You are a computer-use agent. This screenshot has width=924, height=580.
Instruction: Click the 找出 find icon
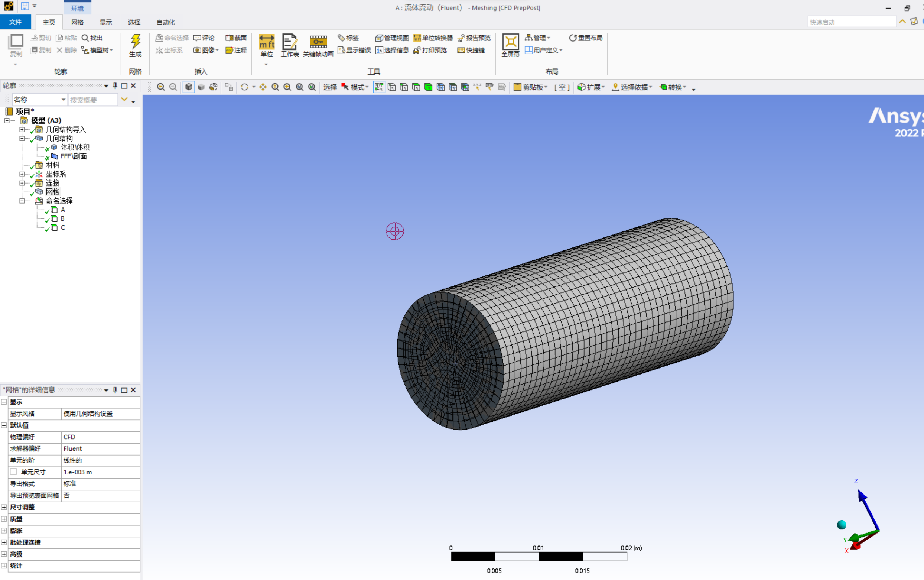[92, 38]
